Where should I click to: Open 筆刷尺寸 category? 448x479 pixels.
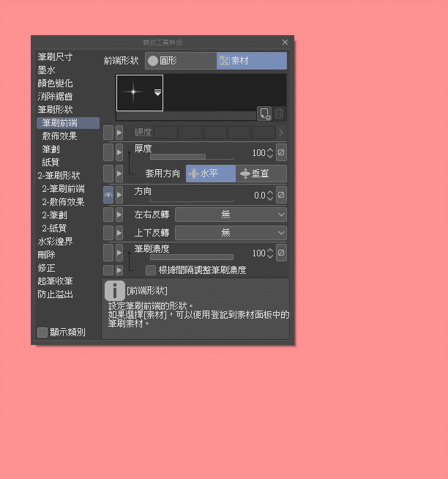pos(55,57)
